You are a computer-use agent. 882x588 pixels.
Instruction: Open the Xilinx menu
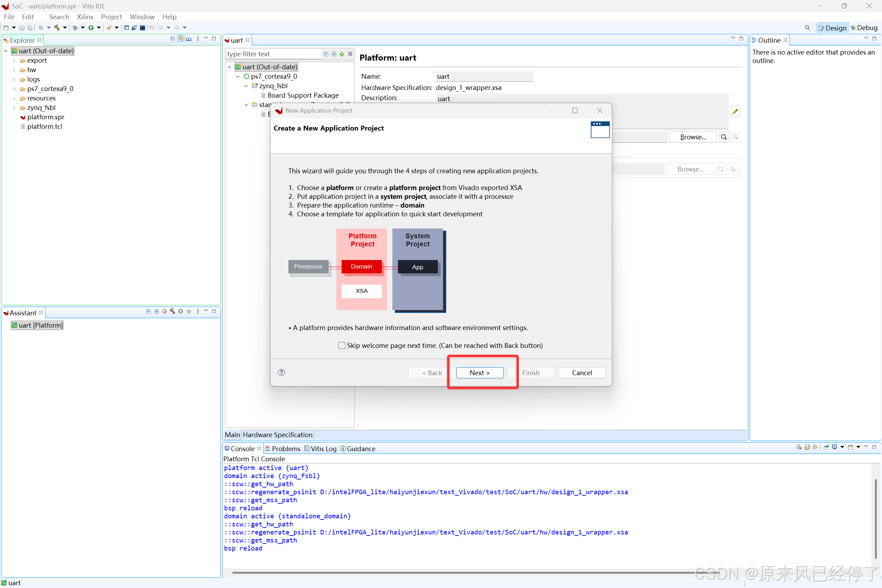coord(85,17)
